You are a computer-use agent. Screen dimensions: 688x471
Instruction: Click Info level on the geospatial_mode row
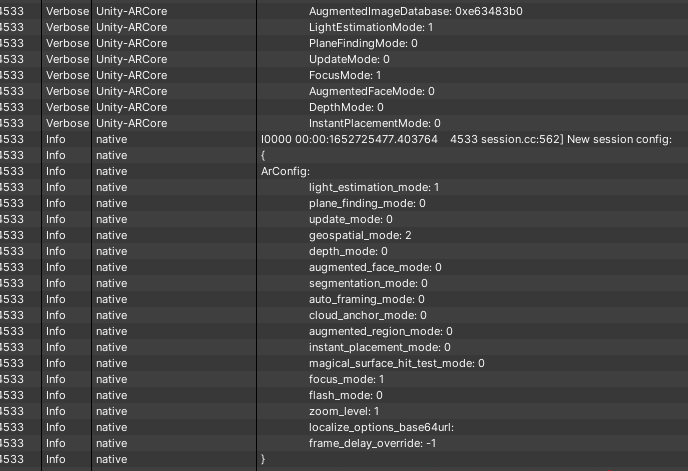[x=56, y=236]
